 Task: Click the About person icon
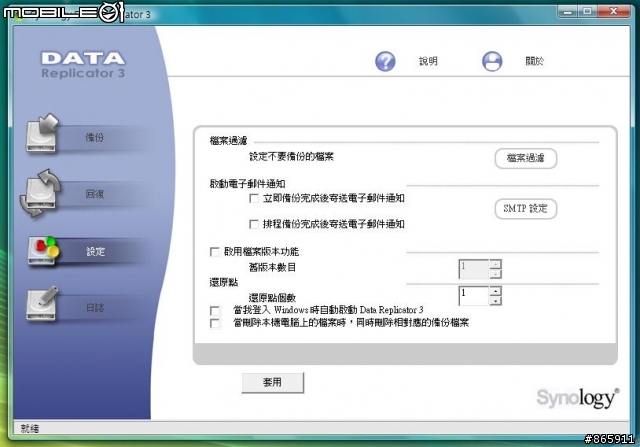492,62
